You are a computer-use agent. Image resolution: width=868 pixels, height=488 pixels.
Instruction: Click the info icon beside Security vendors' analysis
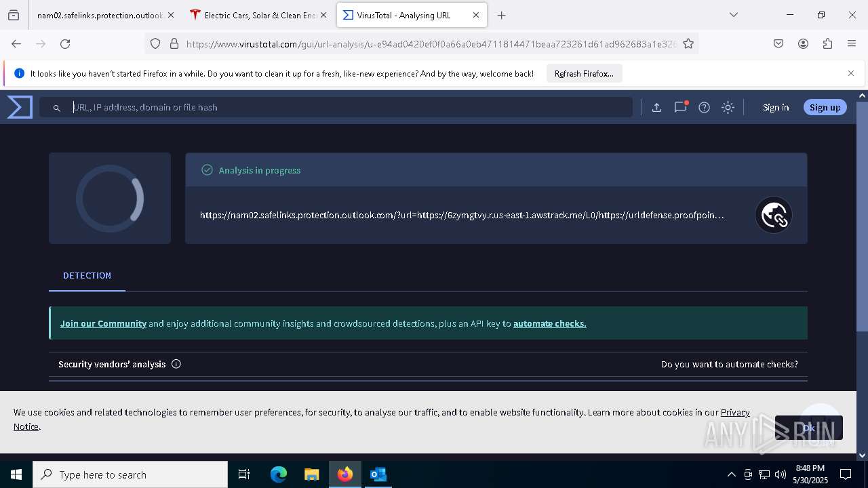tap(176, 364)
